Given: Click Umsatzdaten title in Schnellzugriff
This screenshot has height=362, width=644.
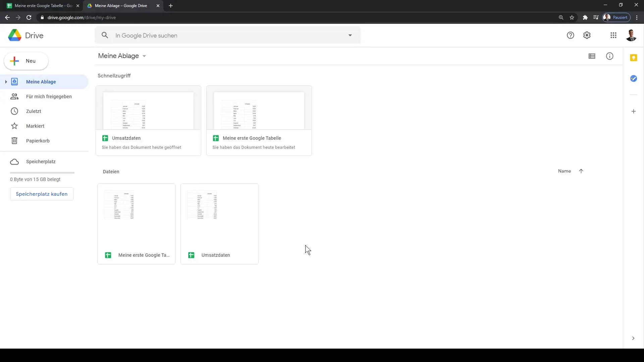Looking at the screenshot, I should click(126, 138).
